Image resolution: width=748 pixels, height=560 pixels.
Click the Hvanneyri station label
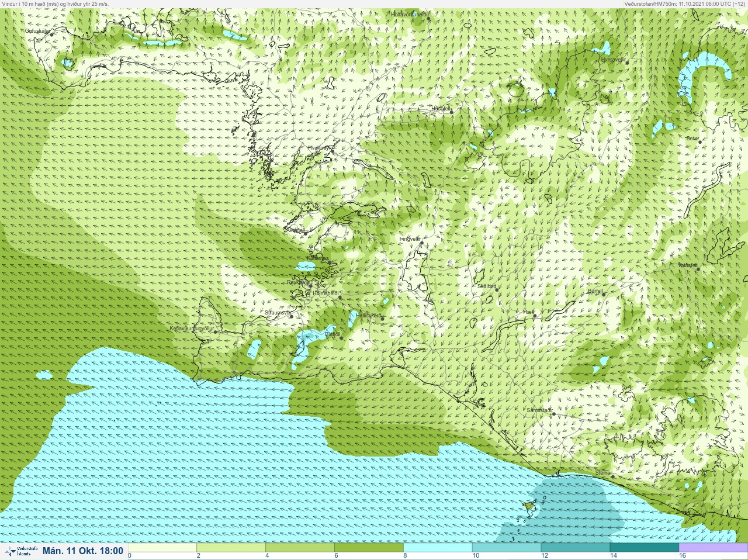point(320,148)
